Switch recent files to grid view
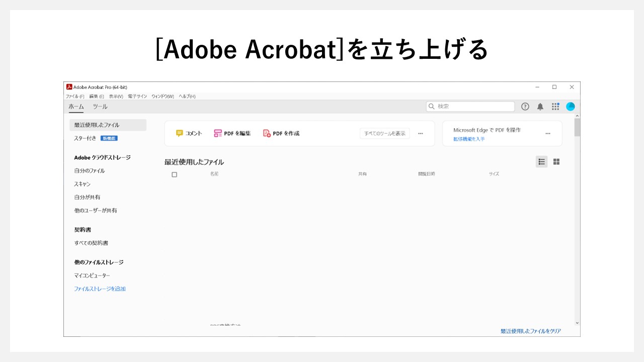Screen dimensions: 644x362 (x=555, y=161)
